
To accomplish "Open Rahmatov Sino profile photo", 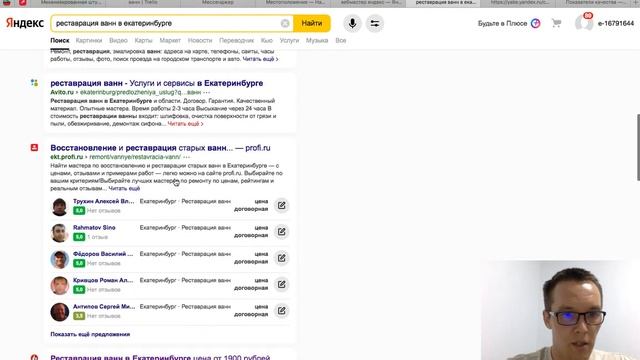I will coord(60,233).
